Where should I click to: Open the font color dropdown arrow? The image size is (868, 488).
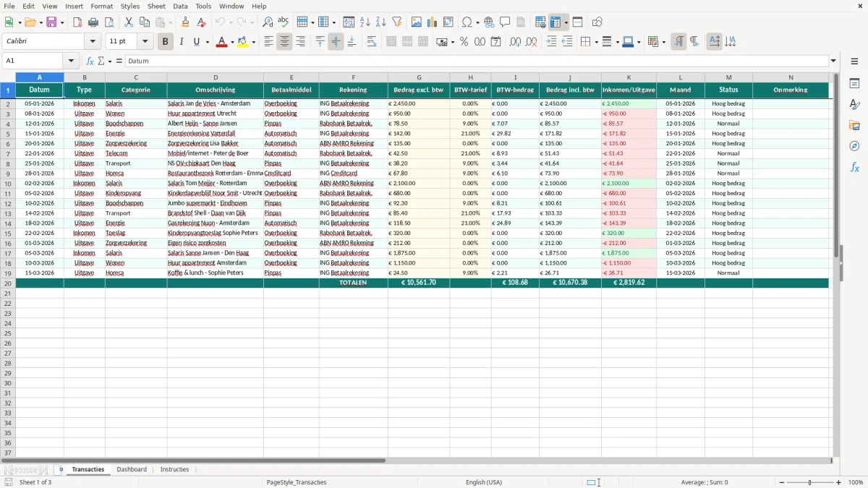(232, 42)
